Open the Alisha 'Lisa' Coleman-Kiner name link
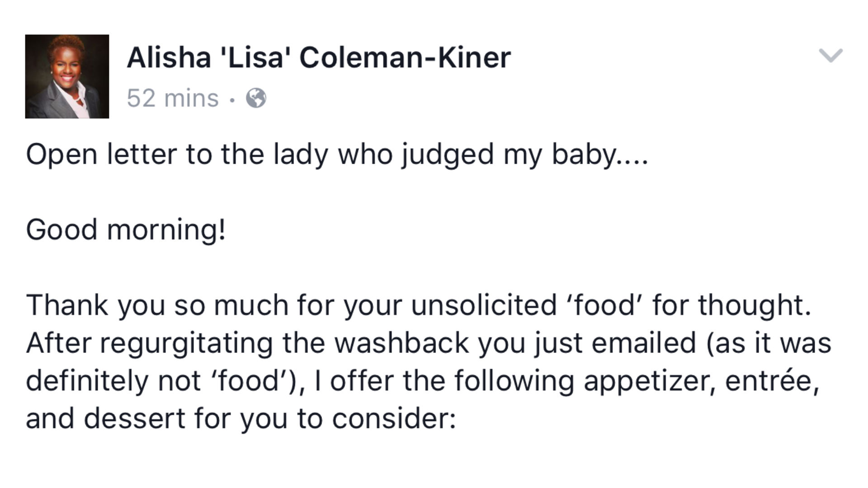868x488 pixels. [319, 57]
